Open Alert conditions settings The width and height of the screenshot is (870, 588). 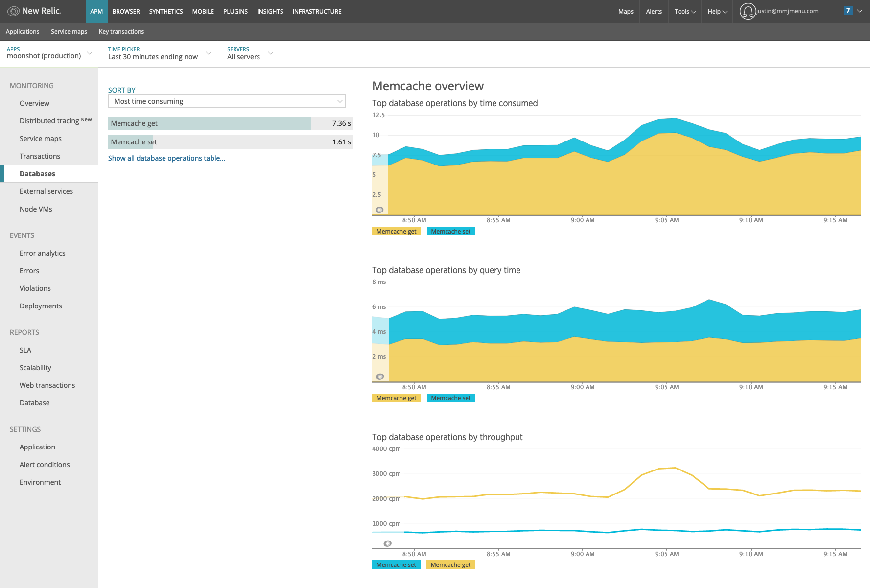point(45,465)
